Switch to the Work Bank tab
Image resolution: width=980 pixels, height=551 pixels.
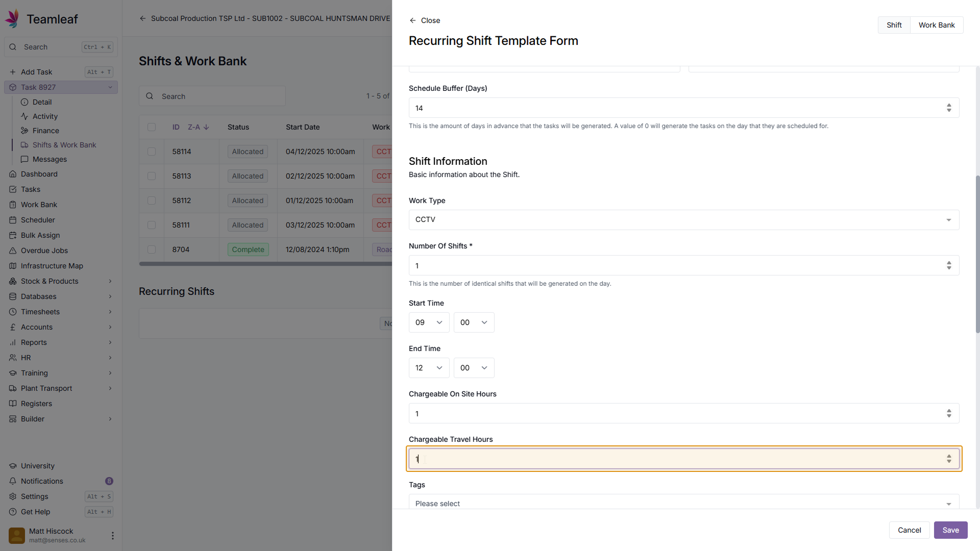pos(936,25)
